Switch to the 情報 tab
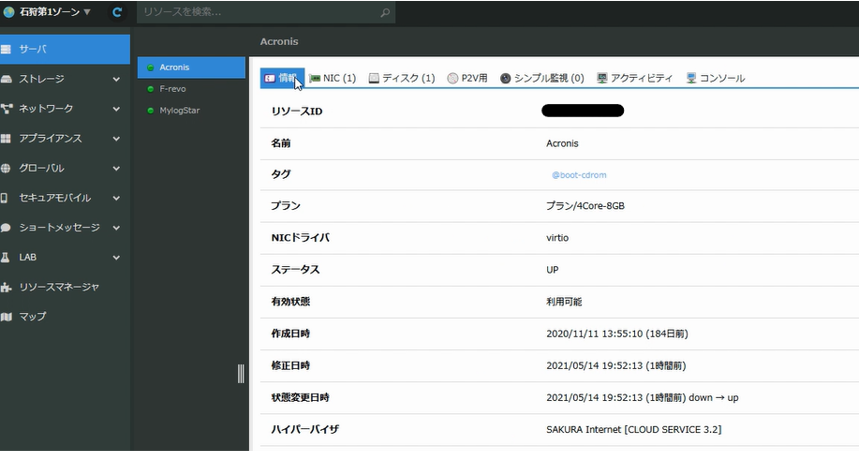 tap(282, 78)
